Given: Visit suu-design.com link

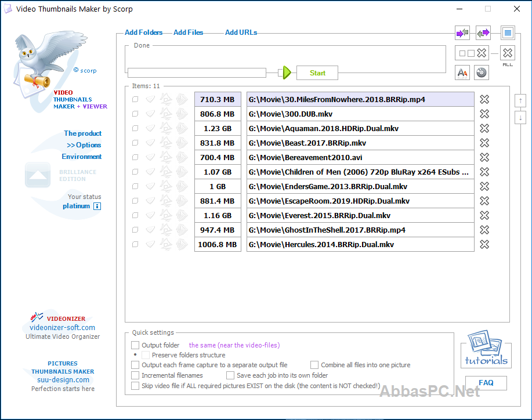Looking at the screenshot, I should pyautogui.click(x=63, y=379).
